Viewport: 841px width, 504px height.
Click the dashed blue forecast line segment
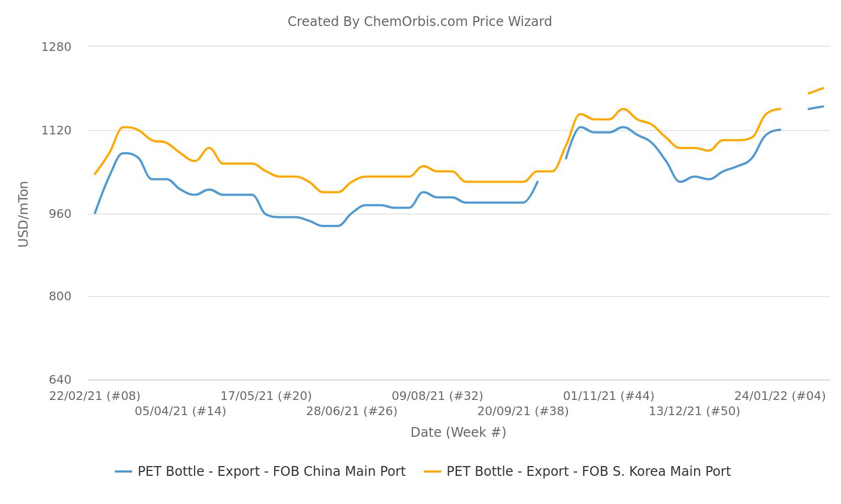click(816, 108)
